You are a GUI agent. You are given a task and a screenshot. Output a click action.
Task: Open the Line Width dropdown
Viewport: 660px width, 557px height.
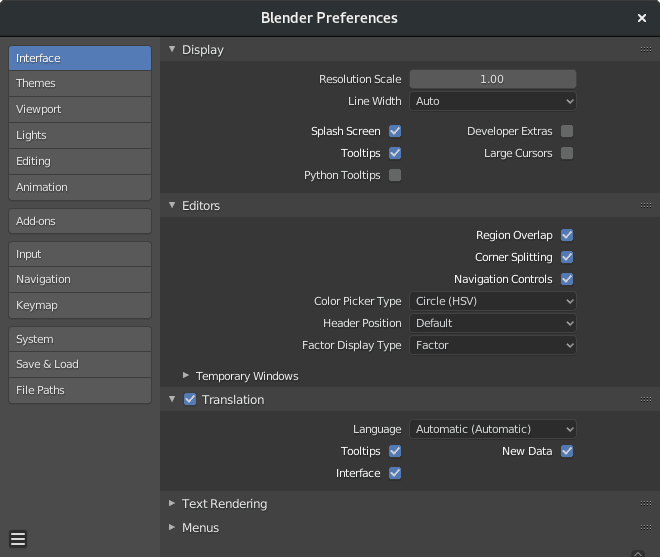[492, 101]
